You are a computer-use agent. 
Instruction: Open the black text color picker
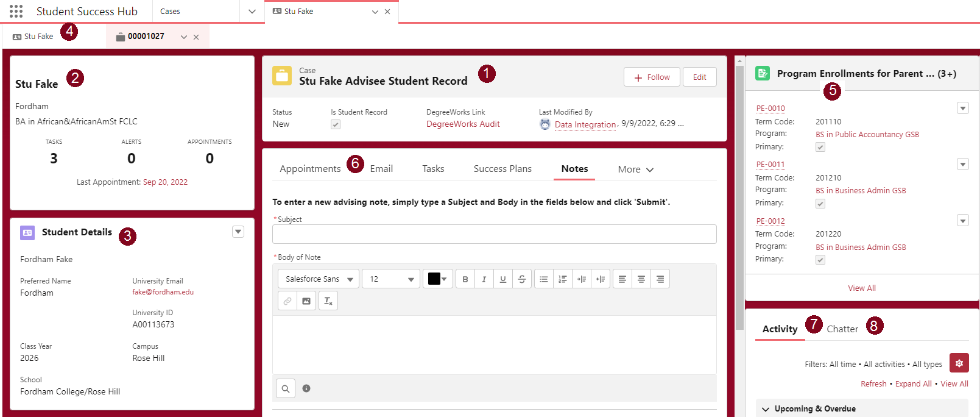pos(437,279)
